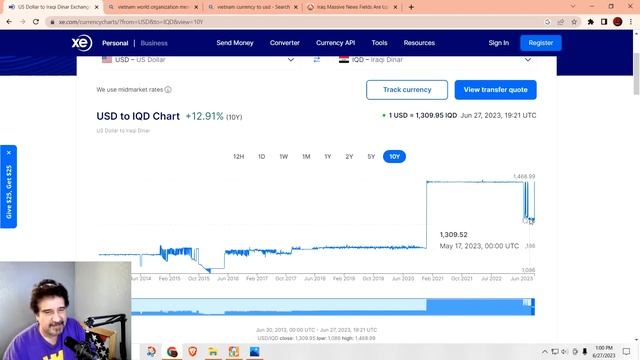This screenshot has height=360, width=640.
Task: Click the USD to IQD Chart heading
Action: 138,116
